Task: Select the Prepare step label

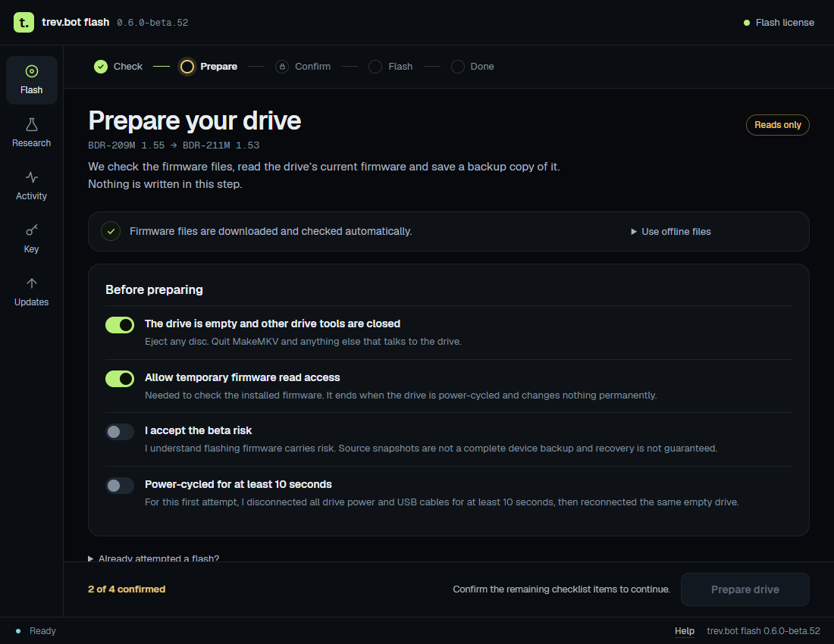Action: click(218, 67)
